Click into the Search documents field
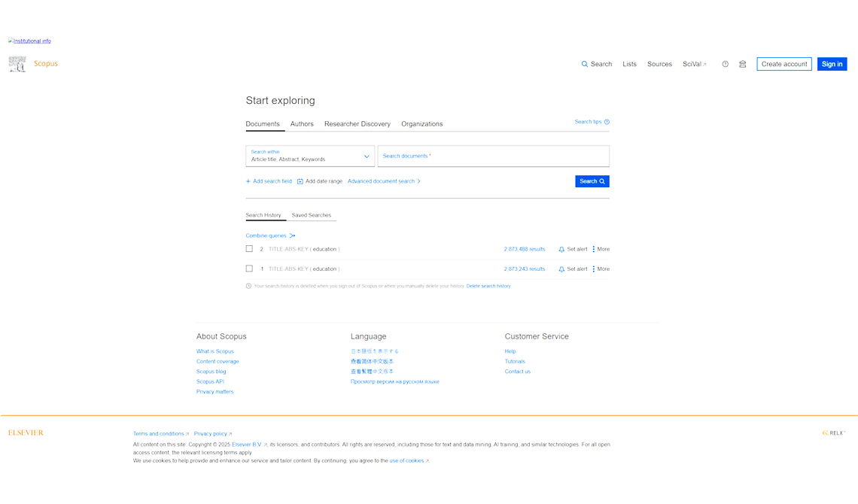858x504 pixels. click(494, 156)
